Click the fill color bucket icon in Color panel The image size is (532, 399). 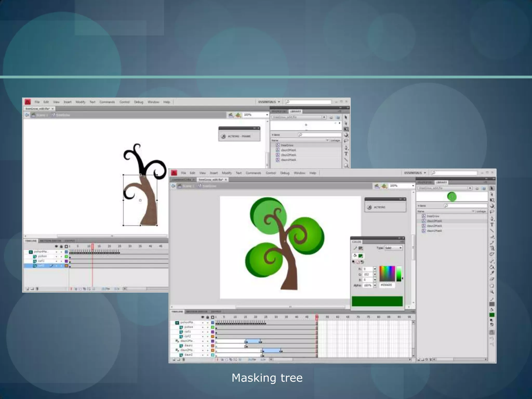355,256
